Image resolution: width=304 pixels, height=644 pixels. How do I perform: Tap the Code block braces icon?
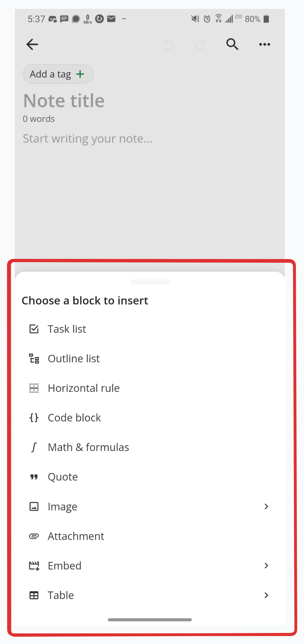(34, 418)
